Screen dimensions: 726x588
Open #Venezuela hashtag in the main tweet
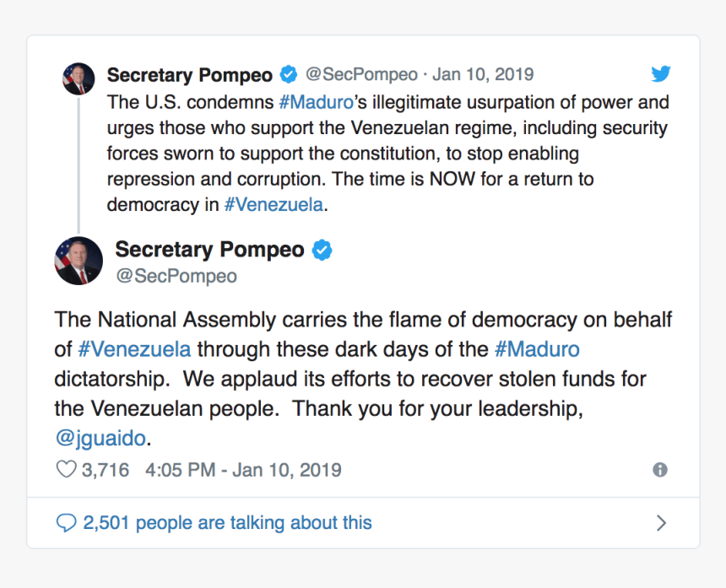[134, 349]
